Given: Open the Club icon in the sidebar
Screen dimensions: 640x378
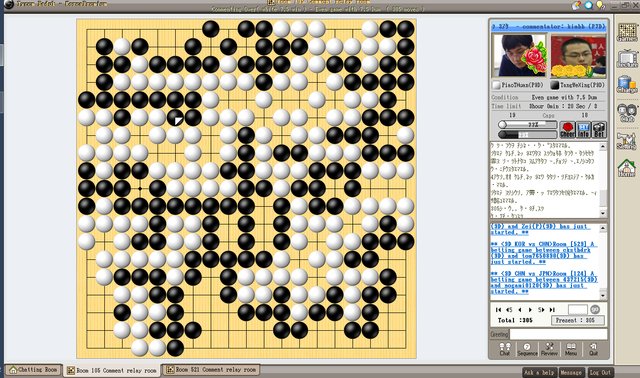Looking at the screenshot, I should click(627, 113).
